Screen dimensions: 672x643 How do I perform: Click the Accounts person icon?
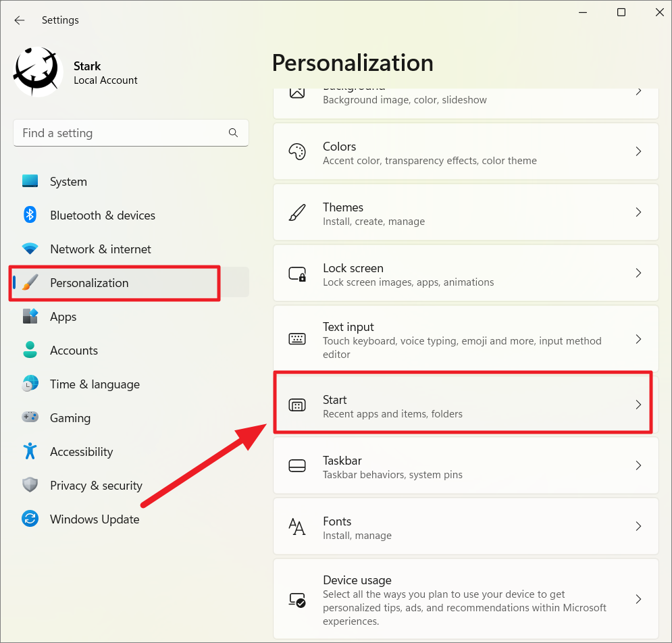pyautogui.click(x=30, y=350)
